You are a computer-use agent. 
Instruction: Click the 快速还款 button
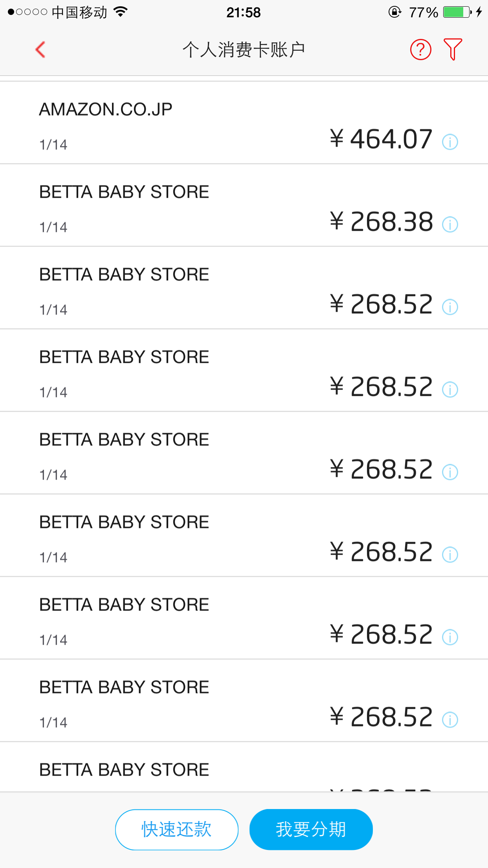[x=177, y=829]
